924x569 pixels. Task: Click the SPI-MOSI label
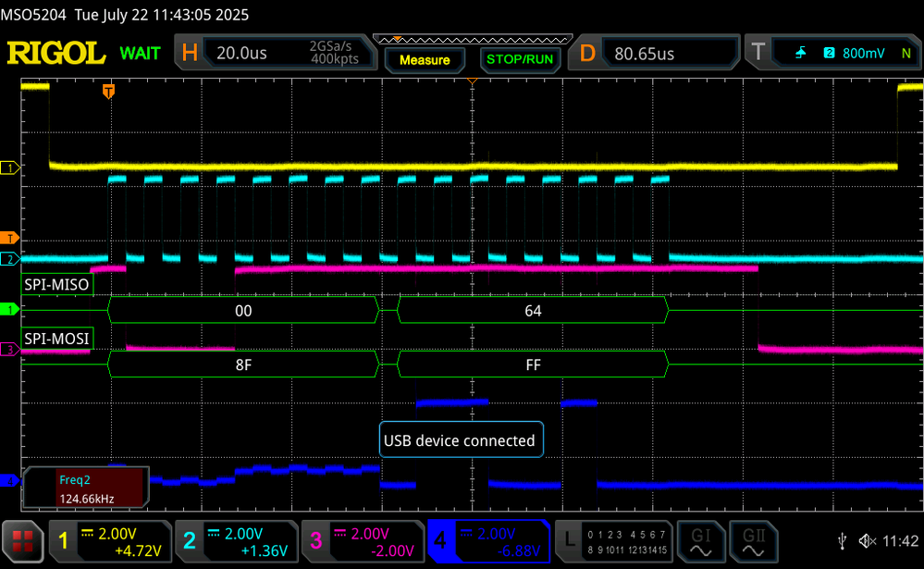tap(56, 339)
